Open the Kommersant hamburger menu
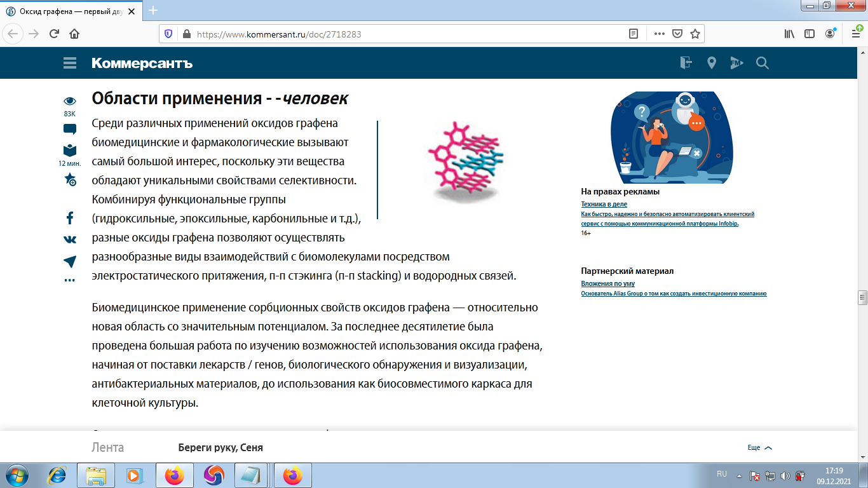 (69, 63)
